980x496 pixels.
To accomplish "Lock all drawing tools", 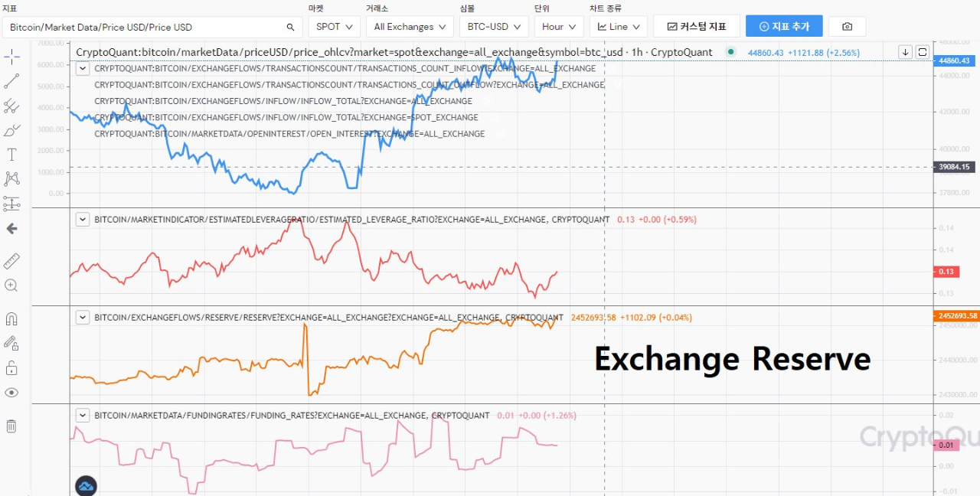I will click(11, 367).
